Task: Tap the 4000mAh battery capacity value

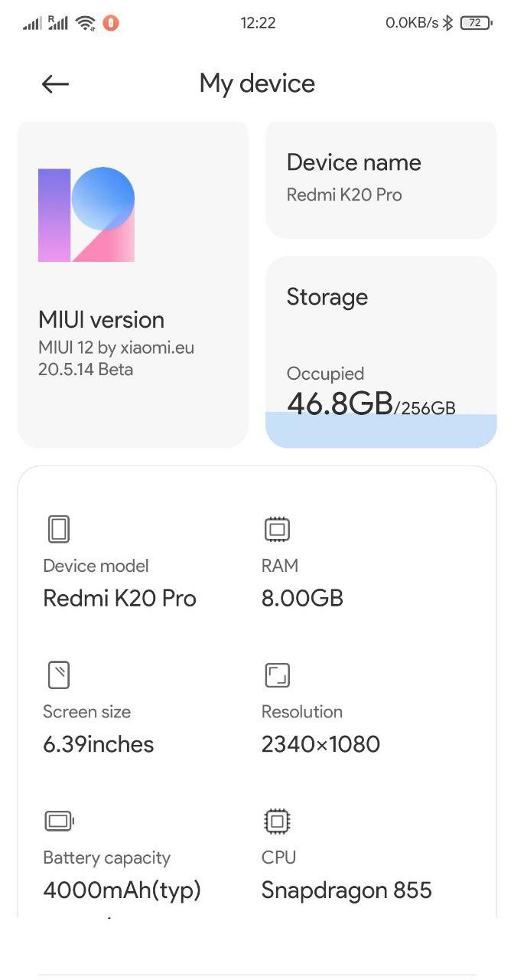Action: 122,890
